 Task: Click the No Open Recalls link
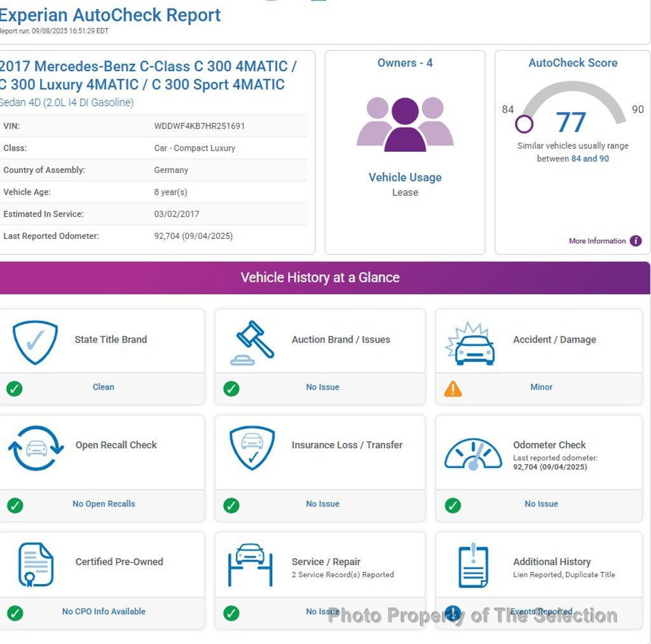tap(104, 504)
